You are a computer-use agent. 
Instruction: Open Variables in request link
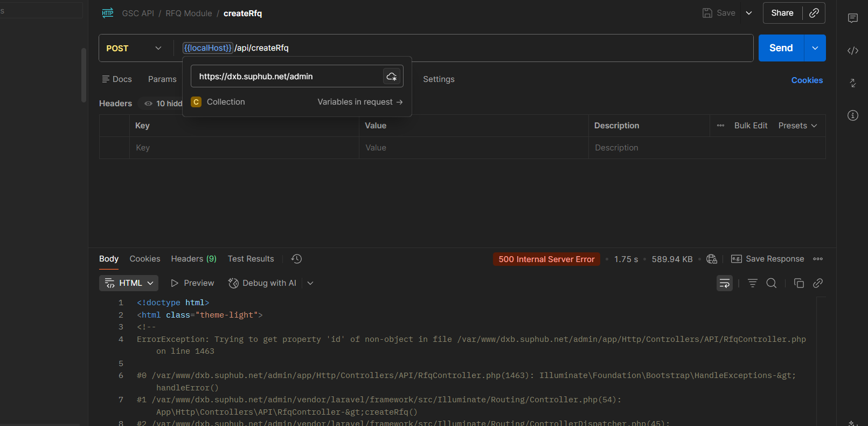(360, 102)
